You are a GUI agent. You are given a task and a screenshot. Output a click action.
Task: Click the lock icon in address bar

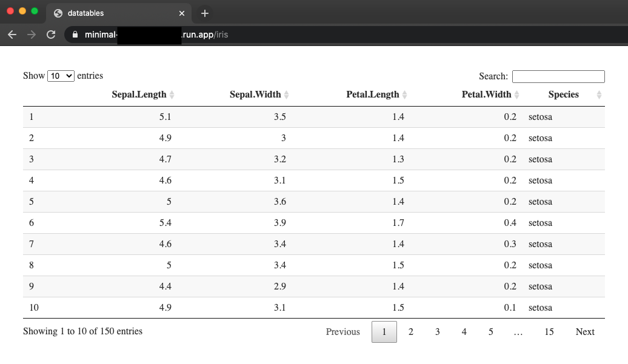pos(75,35)
